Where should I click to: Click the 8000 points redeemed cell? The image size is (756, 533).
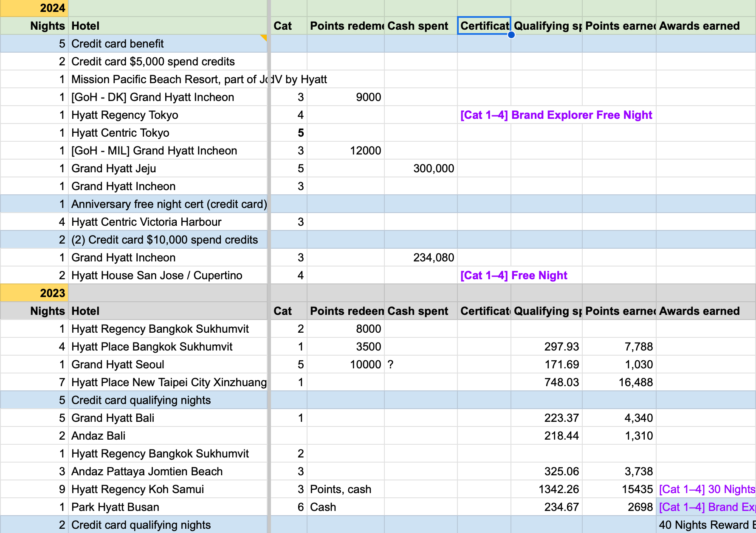pos(346,329)
